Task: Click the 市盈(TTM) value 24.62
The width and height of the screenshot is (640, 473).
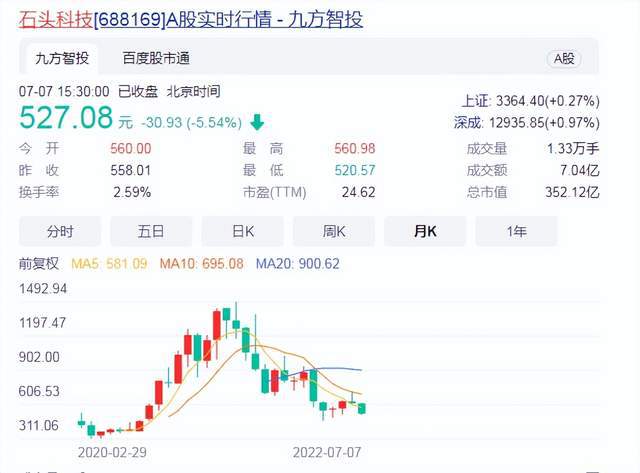Action: 358,192
